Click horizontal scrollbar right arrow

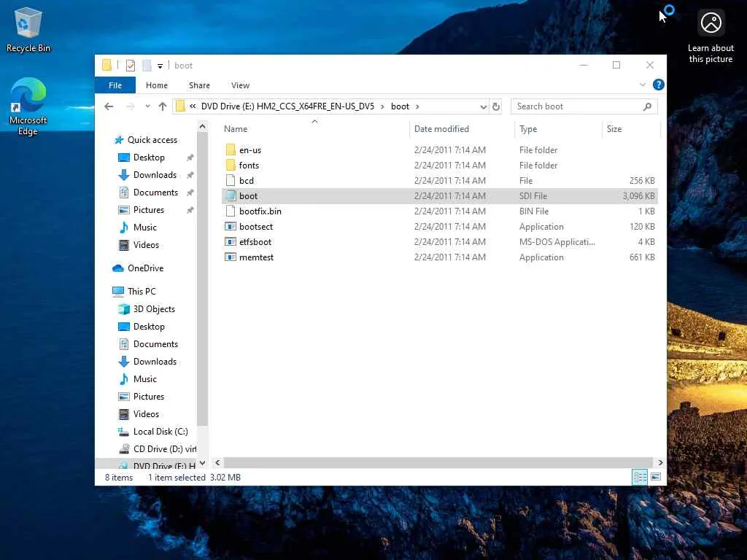coord(660,462)
